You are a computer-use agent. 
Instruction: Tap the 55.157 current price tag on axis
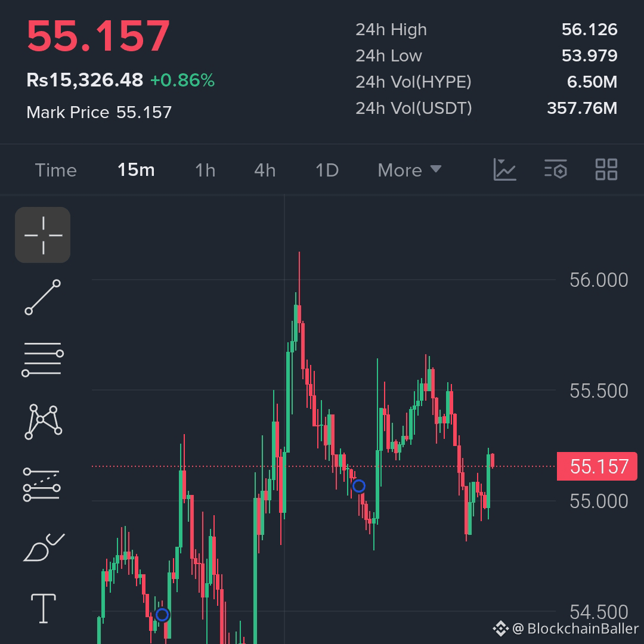pos(597,466)
